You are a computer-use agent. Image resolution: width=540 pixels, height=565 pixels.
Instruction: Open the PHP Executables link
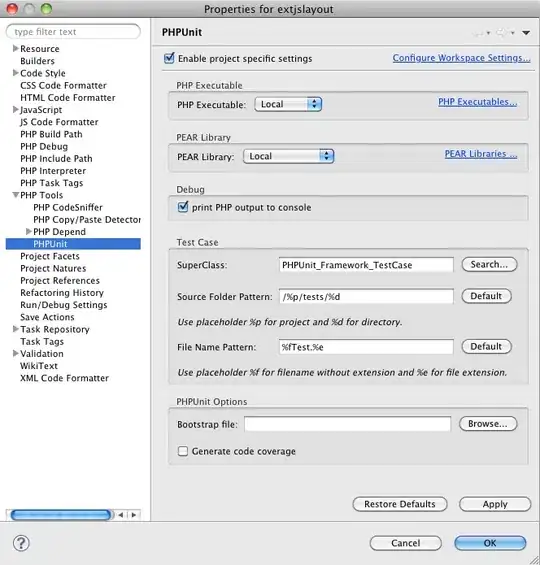click(477, 102)
